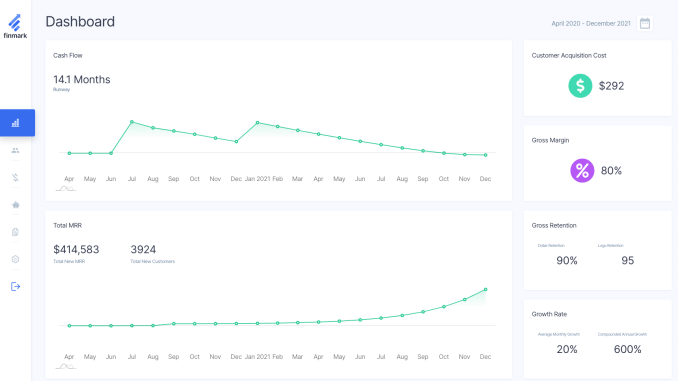This screenshot has height=381, width=678.
Task: Click the logout arrow icon
Action: coord(16,286)
